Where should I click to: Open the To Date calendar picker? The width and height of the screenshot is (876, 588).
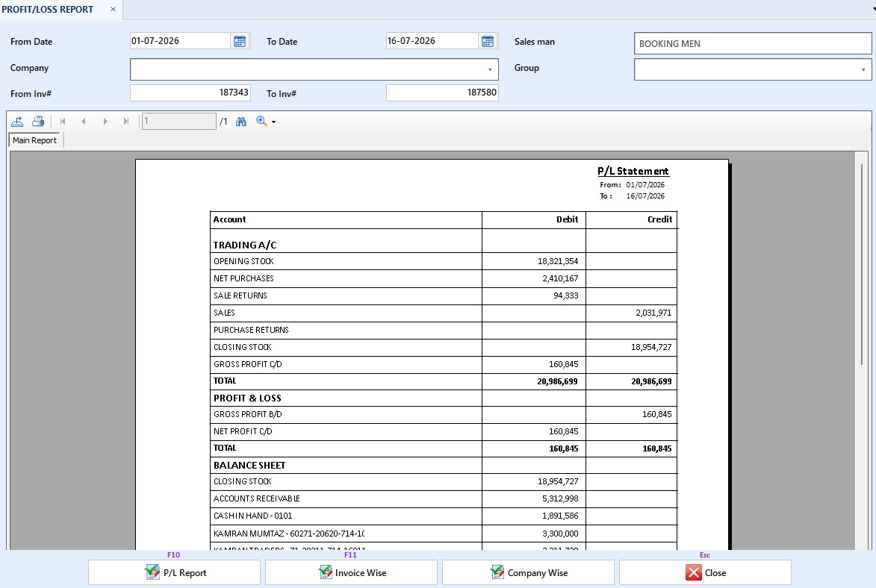pos(488,41)
